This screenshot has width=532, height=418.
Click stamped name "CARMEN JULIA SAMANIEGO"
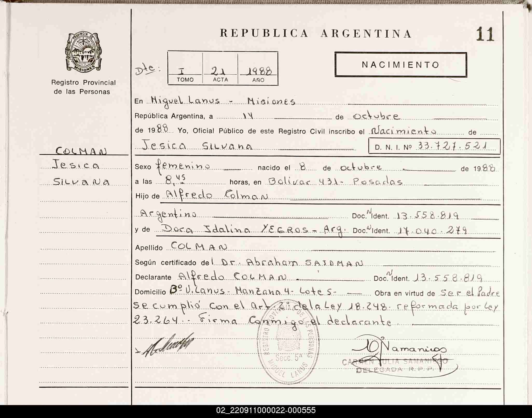click(395, 362)
